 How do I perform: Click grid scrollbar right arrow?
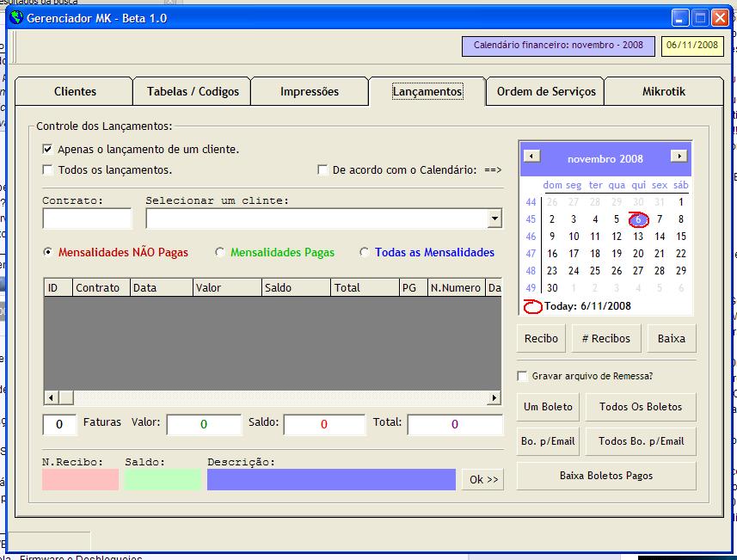coord(494,397)
